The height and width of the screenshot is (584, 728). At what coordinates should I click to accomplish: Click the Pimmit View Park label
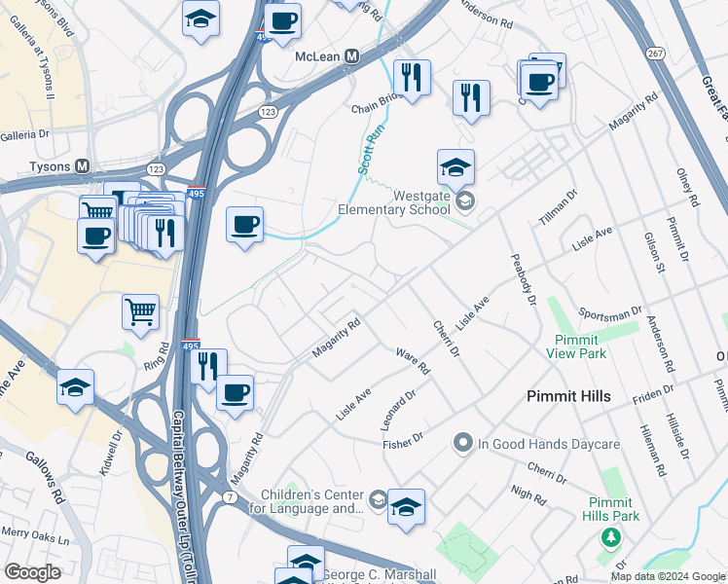pyautogui.click(x=576, y=347)
